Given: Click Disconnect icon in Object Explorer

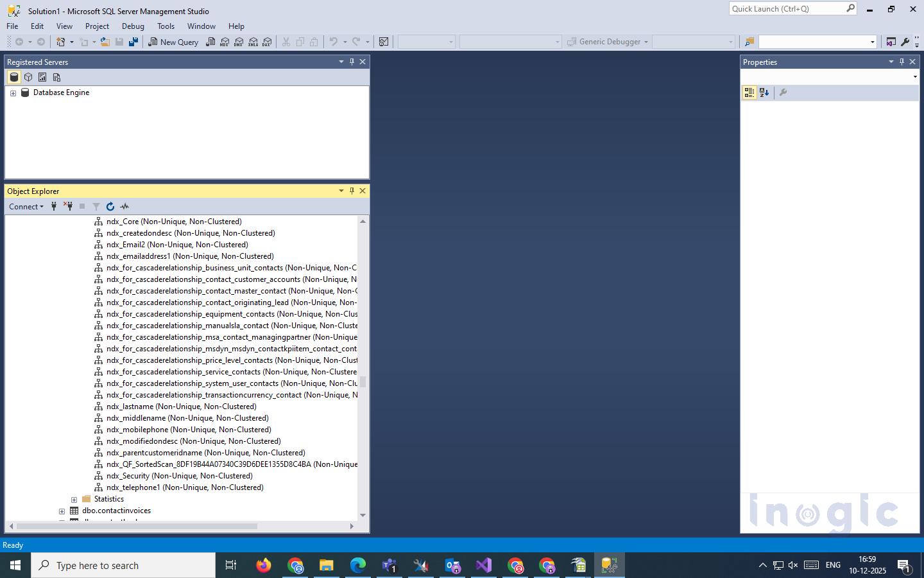Looking at the screenshot, I should 68,206.
